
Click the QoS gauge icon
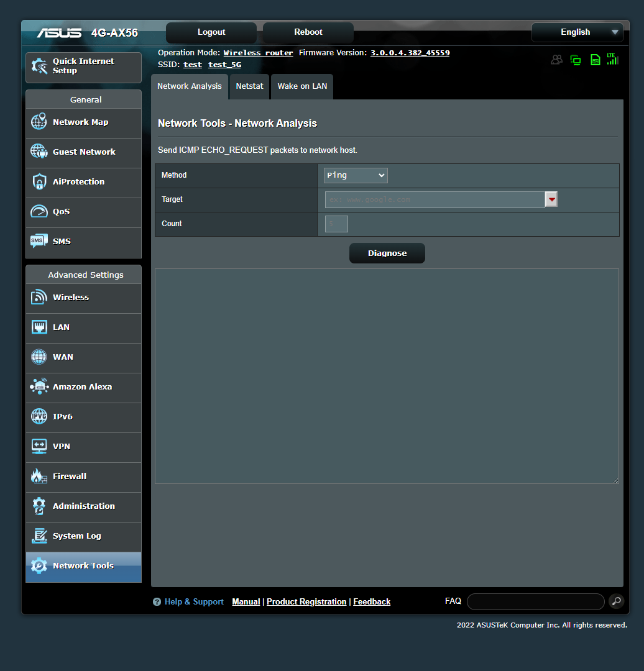[x=39, y=211]
